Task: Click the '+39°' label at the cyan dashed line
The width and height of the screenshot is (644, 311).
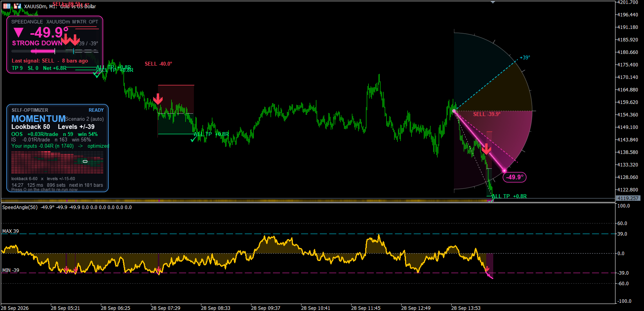Action: (x=525, y=57)
